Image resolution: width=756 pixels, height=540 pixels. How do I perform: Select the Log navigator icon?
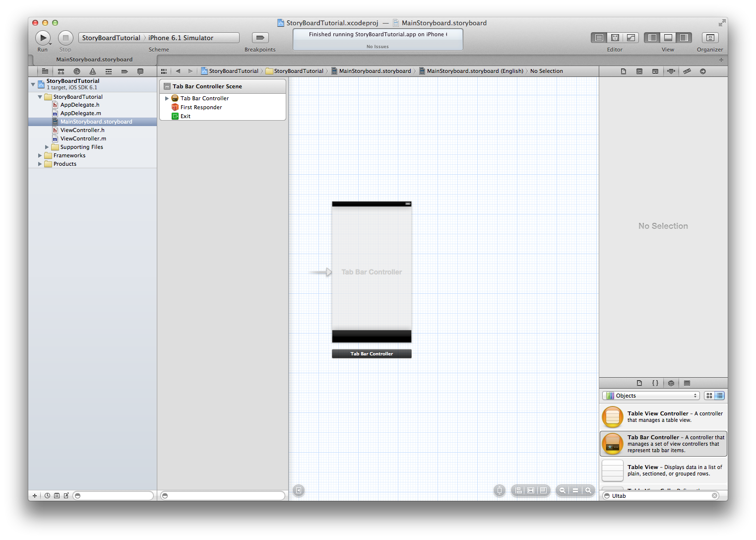point(140,71)
